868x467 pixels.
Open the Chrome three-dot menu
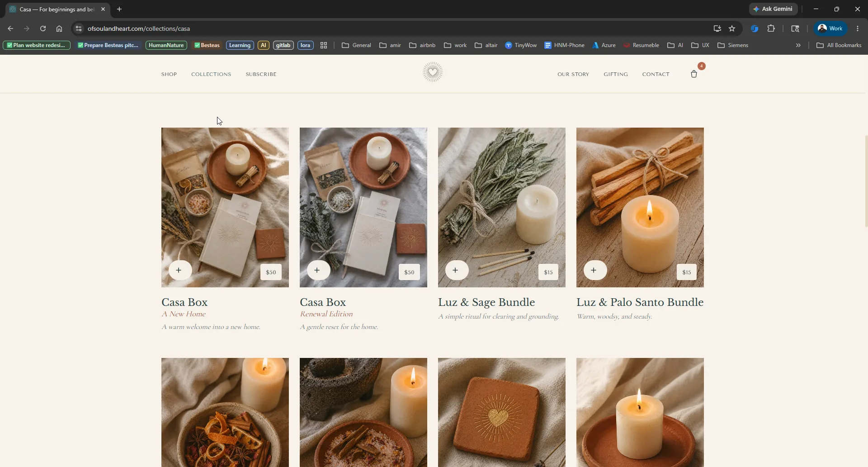(x=858, y=29)
